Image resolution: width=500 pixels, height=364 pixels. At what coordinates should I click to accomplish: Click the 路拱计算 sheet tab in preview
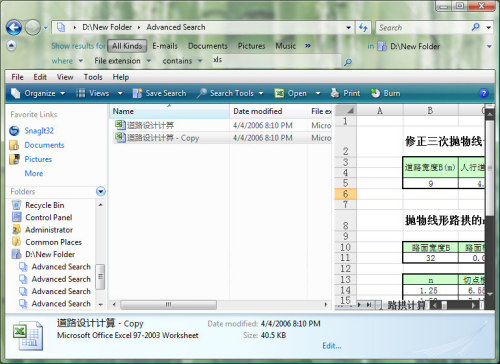[406, 305]
